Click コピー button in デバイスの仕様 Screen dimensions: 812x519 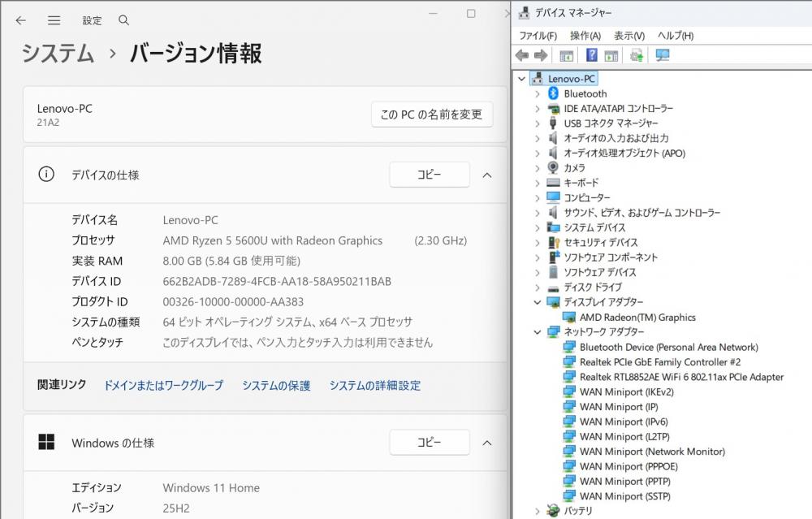[429, 175]
